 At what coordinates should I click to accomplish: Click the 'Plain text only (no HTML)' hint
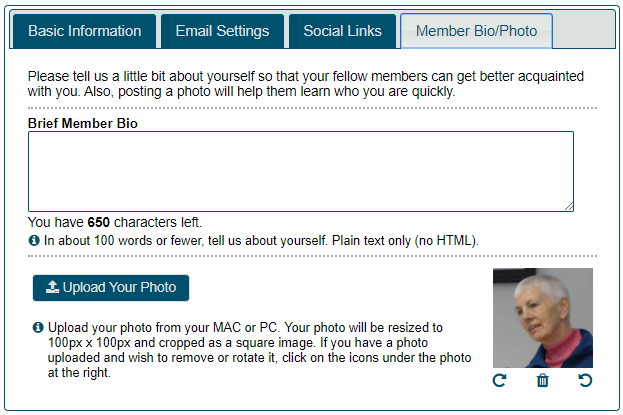pyautogui.click(x=405, y=240)
